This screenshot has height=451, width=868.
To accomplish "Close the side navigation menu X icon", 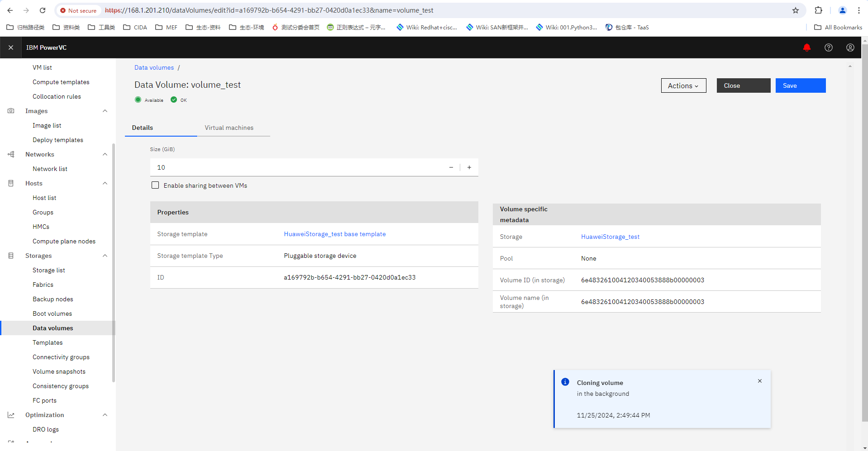I will pyautogui.click(x=11, y=47).
